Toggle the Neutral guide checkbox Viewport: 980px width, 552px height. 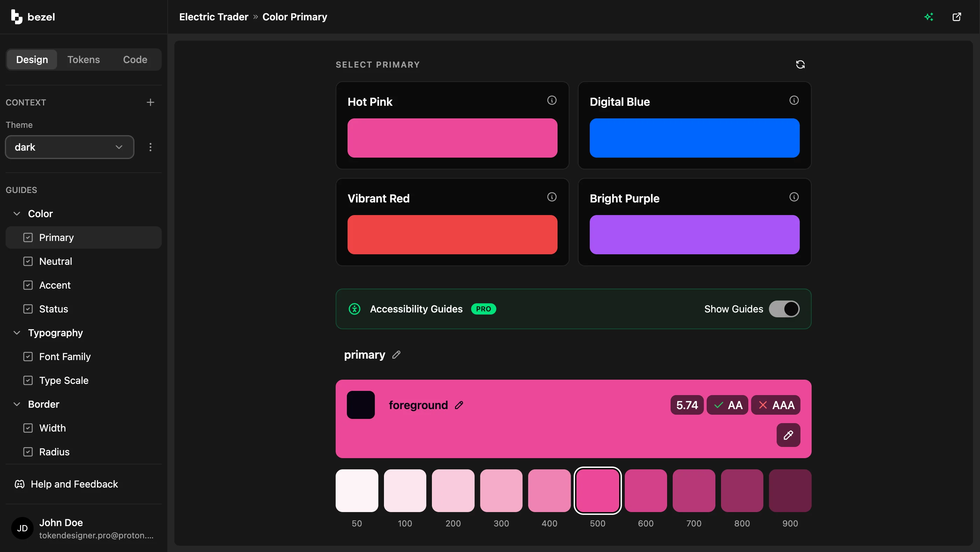point(28,261)
